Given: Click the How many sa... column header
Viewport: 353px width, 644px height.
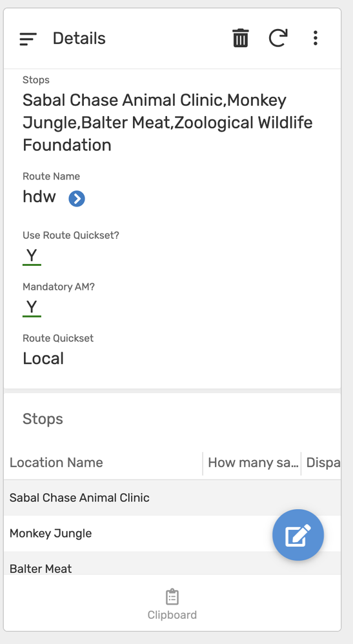Looking at the screenshot, I should pyautogui.click(x=252, y=463).
